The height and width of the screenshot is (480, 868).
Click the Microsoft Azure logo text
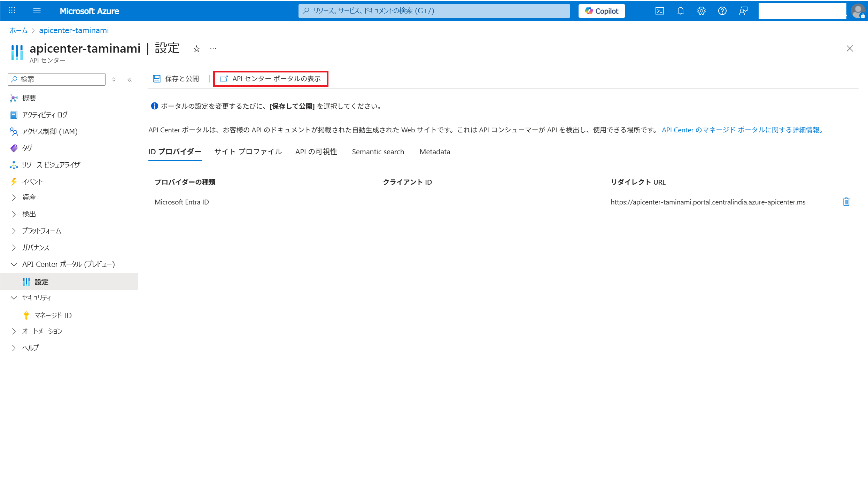coord(90,11)
